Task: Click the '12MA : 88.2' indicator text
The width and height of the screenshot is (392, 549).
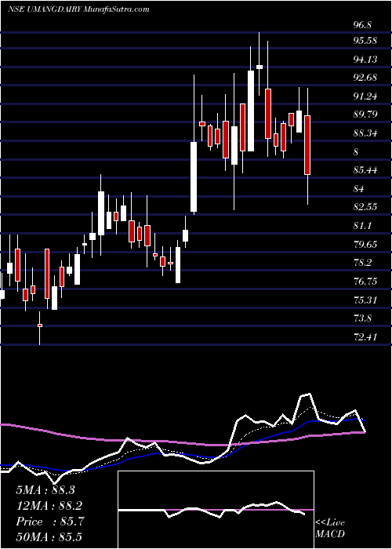Action: click(49, 505)
